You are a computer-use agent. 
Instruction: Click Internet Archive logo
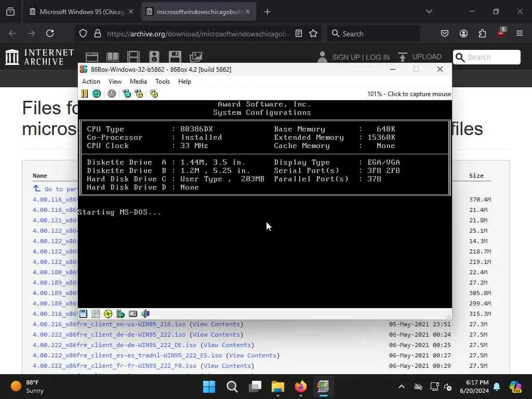[39, 57]
